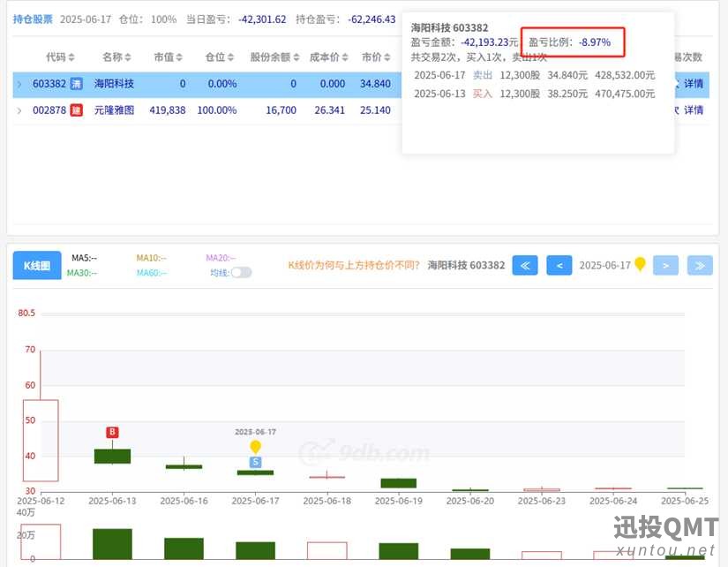The height and width of the screenshot is (567, 728).
Task: Click the MA60 indicator label
Action: click(152, 273)
